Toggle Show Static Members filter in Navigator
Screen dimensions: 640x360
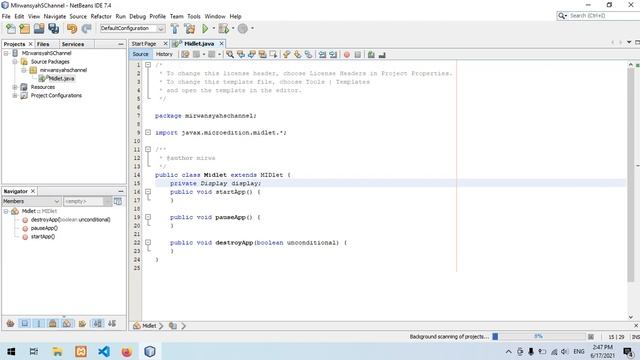click(x=39, y=324)
